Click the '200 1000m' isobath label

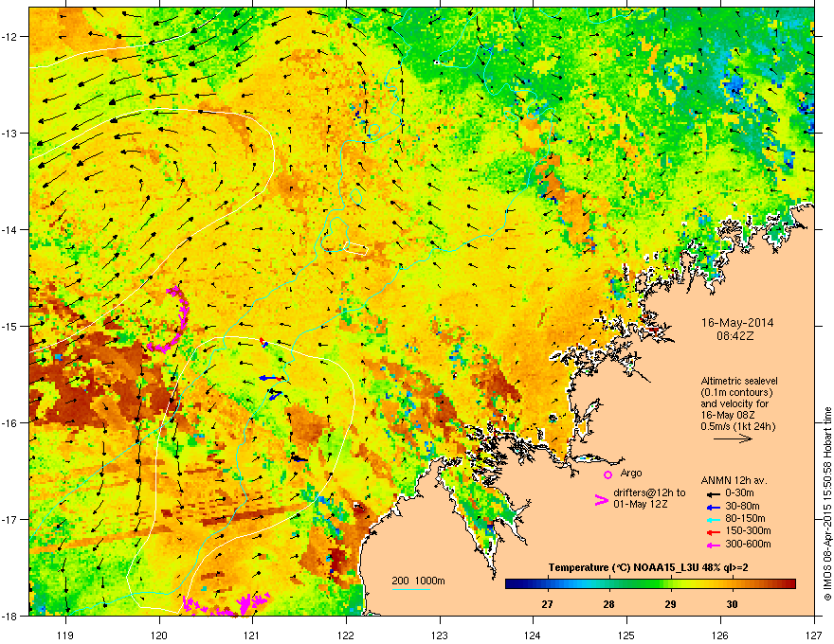click(418, 581)
